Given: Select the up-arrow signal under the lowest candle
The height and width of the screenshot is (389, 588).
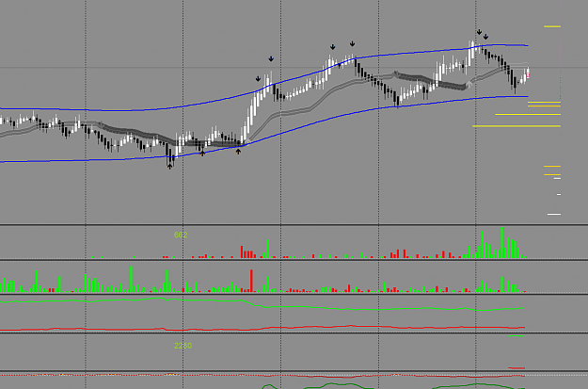Looking at the screenshot, I should pyautogui.click(x=170, y=166).
